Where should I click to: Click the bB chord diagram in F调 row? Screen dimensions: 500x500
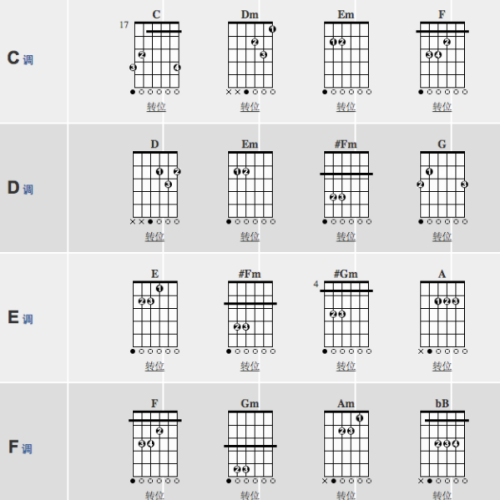pyautogui.click(x=443, y=442)
